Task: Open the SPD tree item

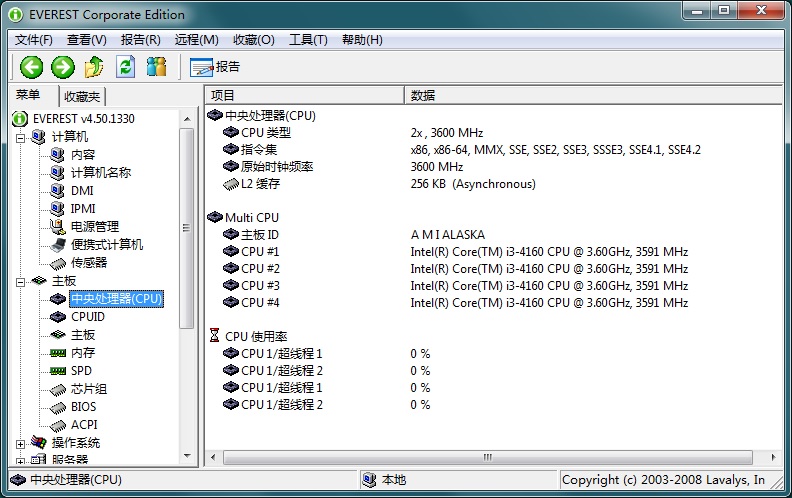Action: click(x=81, y=371)
